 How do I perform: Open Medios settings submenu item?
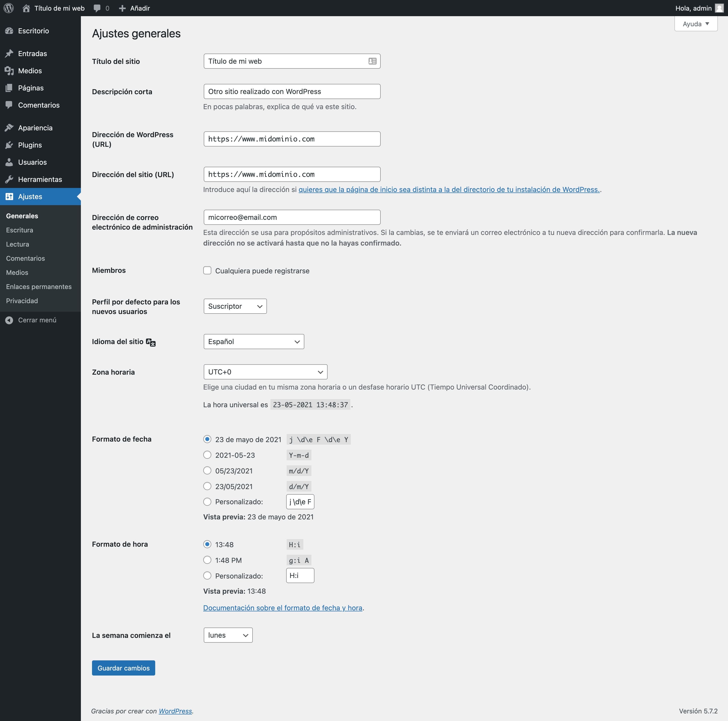pyautogui.click(x=17, y=273)
